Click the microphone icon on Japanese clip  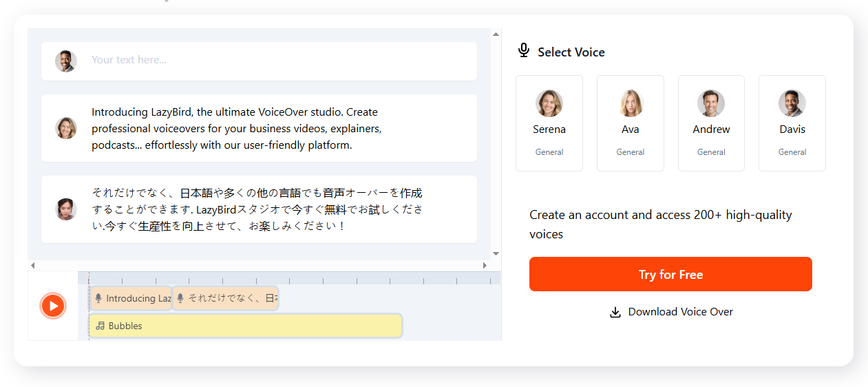coord(180,298)
